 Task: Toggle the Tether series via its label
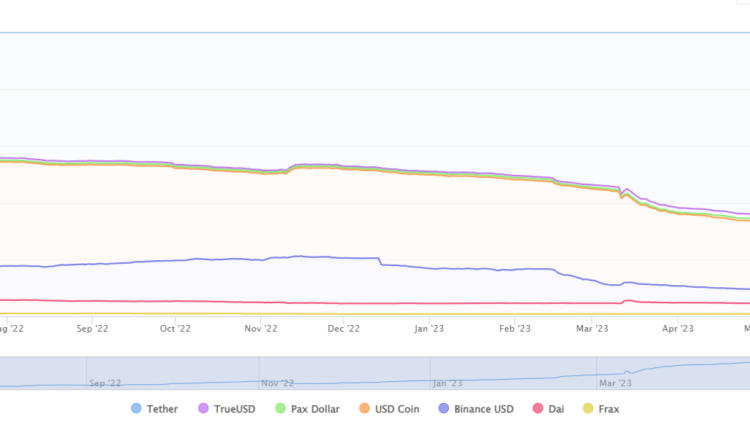pyautogui.click(x=163, y=409)
